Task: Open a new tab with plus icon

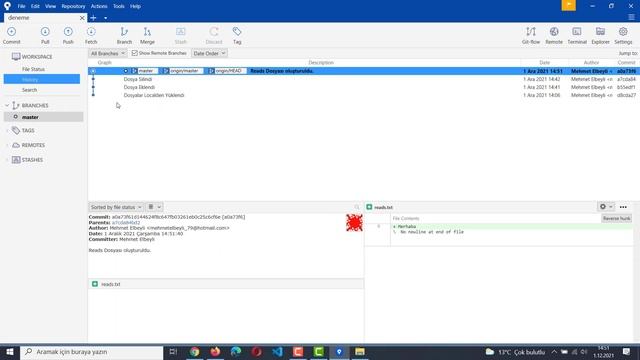Action: coord(93,18)
